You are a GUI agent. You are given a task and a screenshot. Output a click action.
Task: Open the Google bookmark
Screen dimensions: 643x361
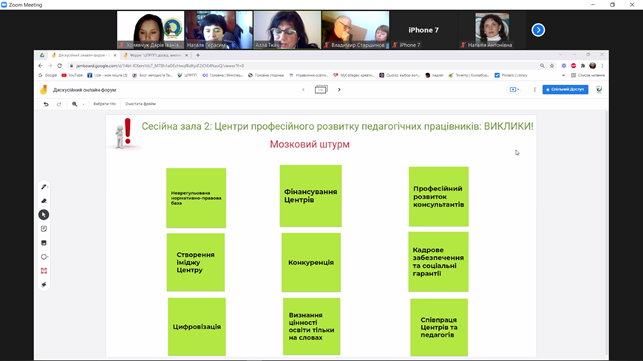click(48, 75)
